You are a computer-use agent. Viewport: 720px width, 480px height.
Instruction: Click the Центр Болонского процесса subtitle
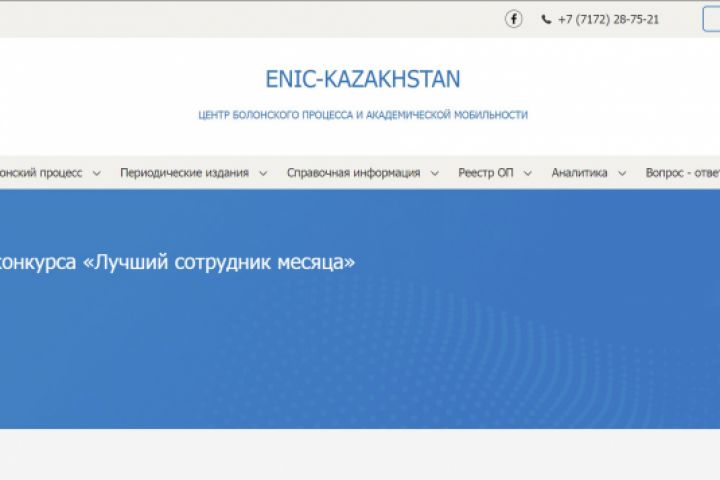point(363,115)
